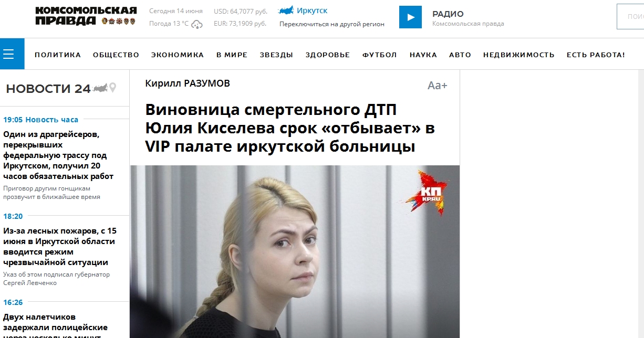This screenshot has width=644, height=338.
Task: Open the Недвижимость section
Action: coord(519,55)
